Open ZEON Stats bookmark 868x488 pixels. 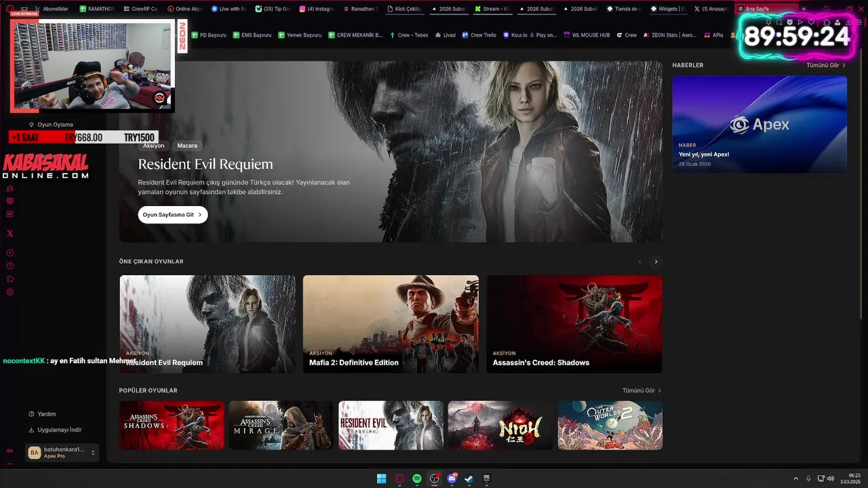pos(670,35)
